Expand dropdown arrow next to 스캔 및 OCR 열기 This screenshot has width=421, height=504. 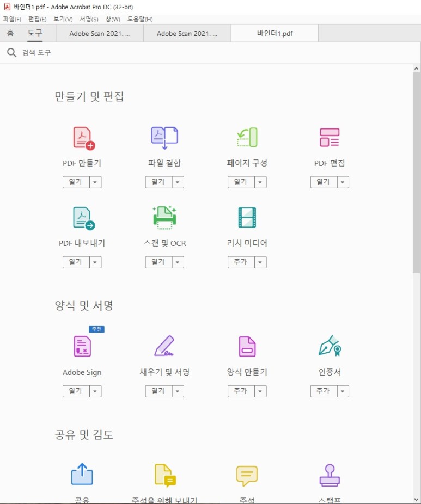click(178, 262)
